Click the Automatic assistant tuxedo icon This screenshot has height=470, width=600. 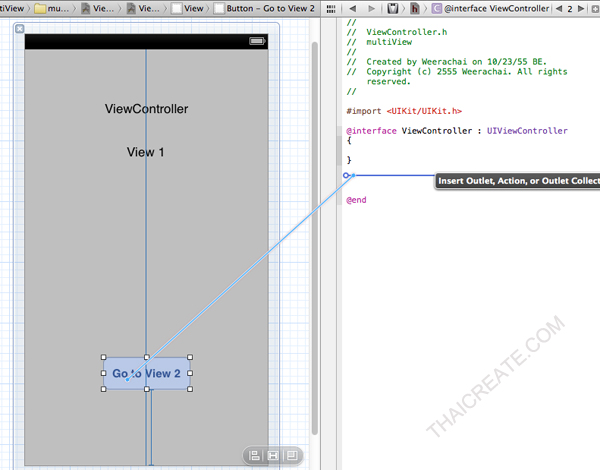tap(393, 8)
